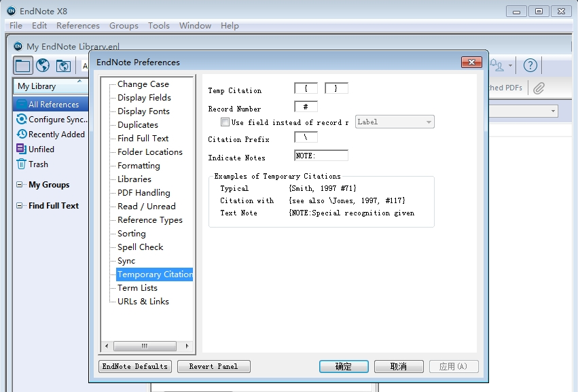The image size is (578, 392).
Task: Select Term Lists preference
Action: tap(137, 288)
